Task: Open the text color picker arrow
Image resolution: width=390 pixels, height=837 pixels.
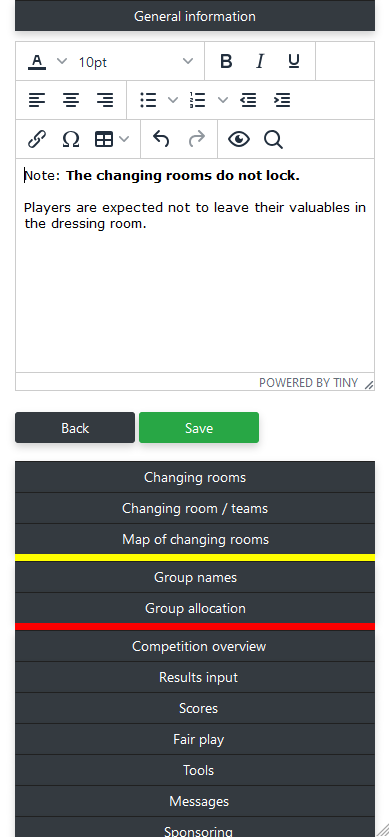Action: [62, 61]
